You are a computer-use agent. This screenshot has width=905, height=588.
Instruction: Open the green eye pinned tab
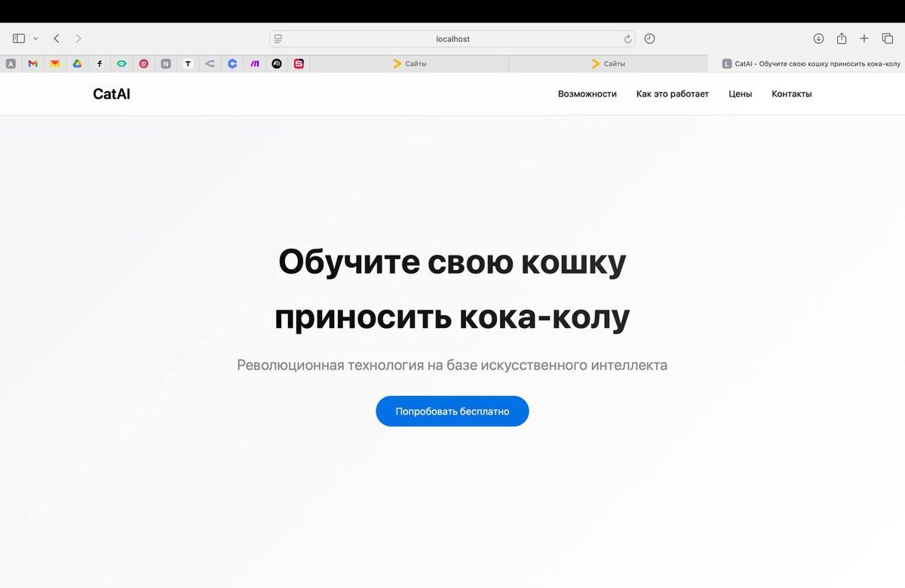click(121, 64)
